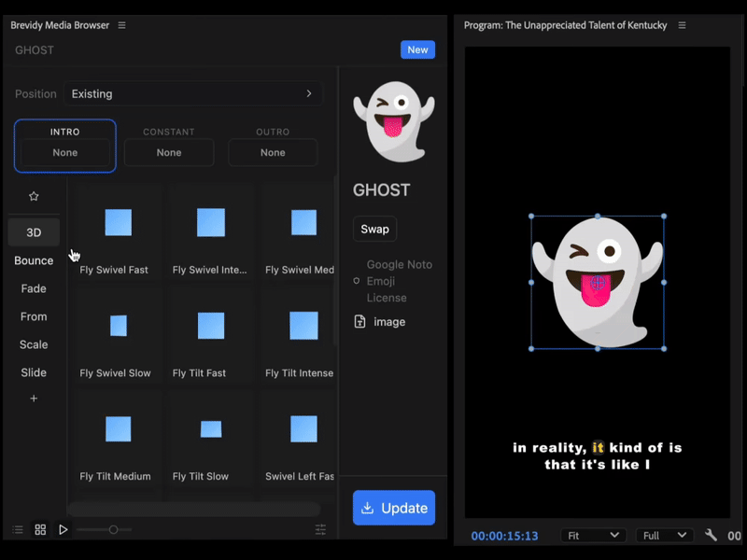The width and height of the screenshot is (747, 560).
Task: Select the Fly Swivel Fast preset
Action: 119,231
